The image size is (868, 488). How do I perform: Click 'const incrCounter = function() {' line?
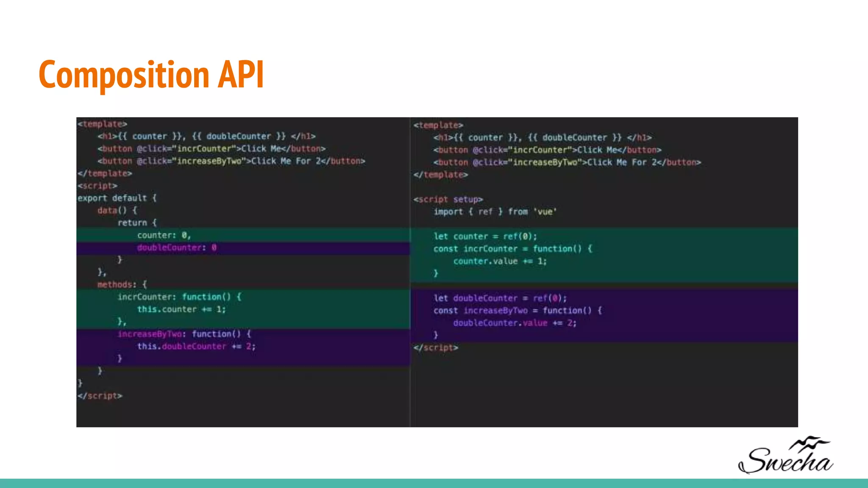point(513,249)
